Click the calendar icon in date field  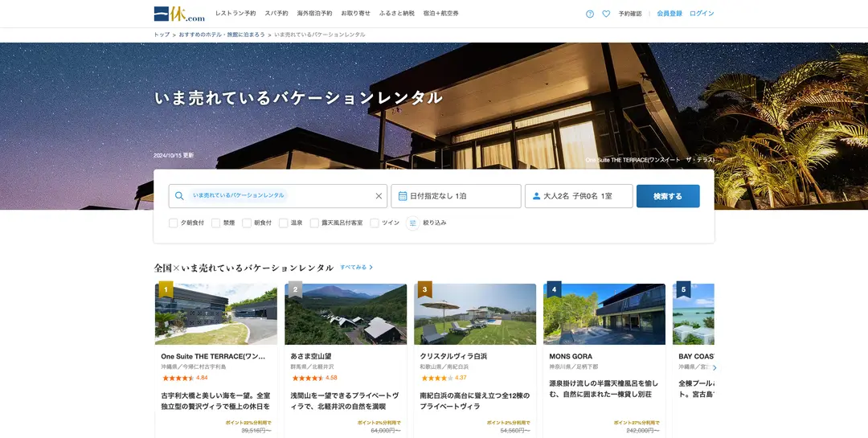coord(403,196)
